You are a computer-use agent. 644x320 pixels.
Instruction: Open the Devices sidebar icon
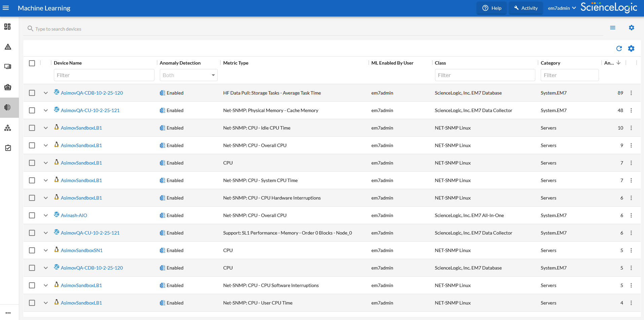pyautogui.click(x=8, y=67)
